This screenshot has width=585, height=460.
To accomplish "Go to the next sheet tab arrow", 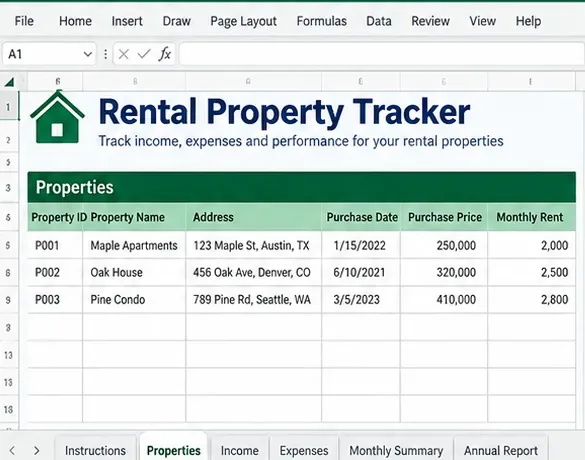I will (37, 450).
